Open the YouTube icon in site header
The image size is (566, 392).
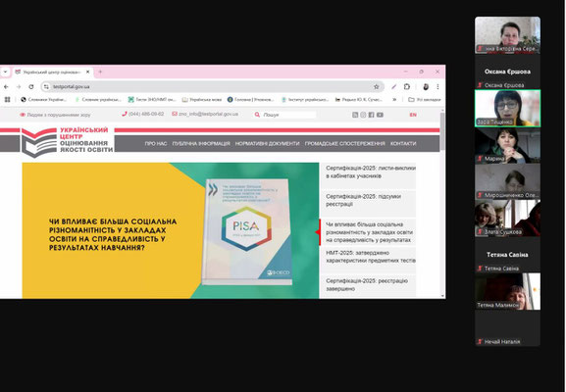[x=380, y=115]
